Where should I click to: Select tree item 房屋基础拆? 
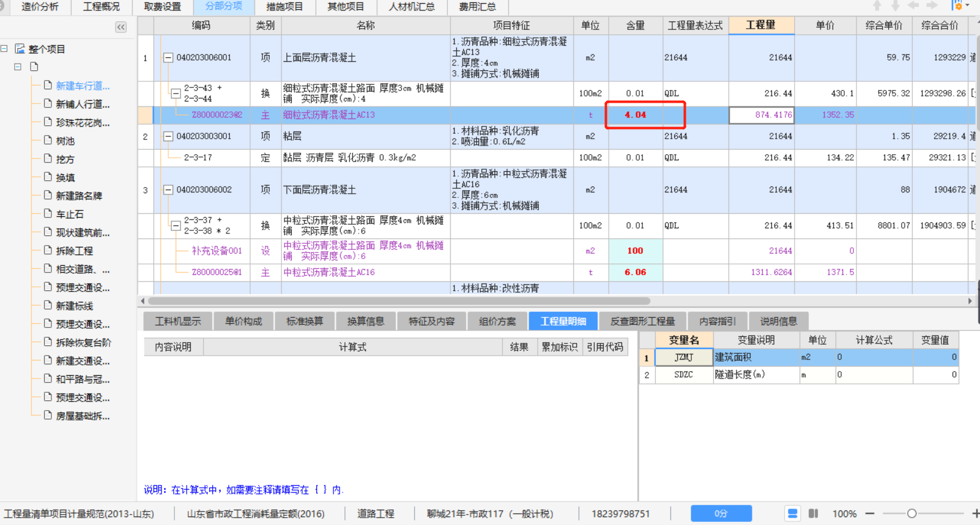click(83, 416)
